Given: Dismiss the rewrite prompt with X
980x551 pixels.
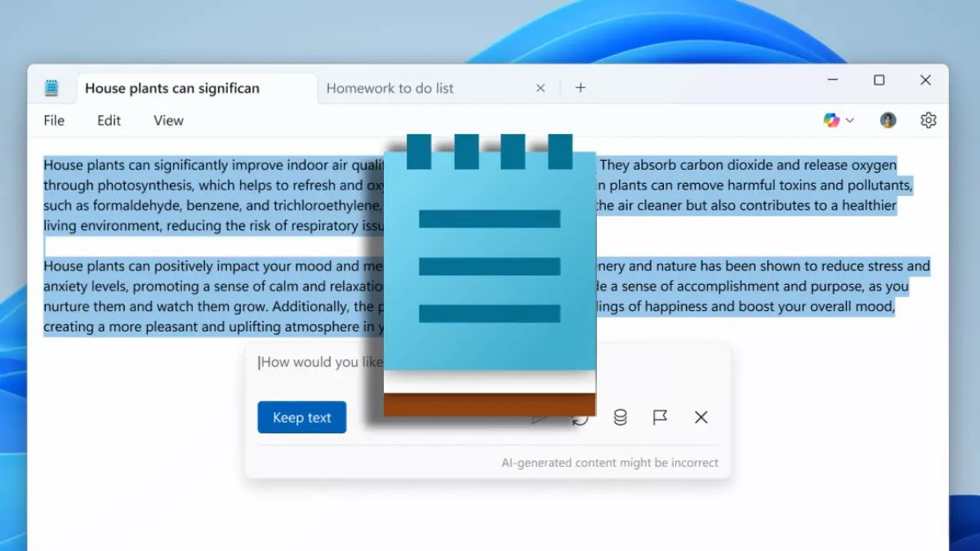Looking at the screenshot, I should click(x=701, y=417).
